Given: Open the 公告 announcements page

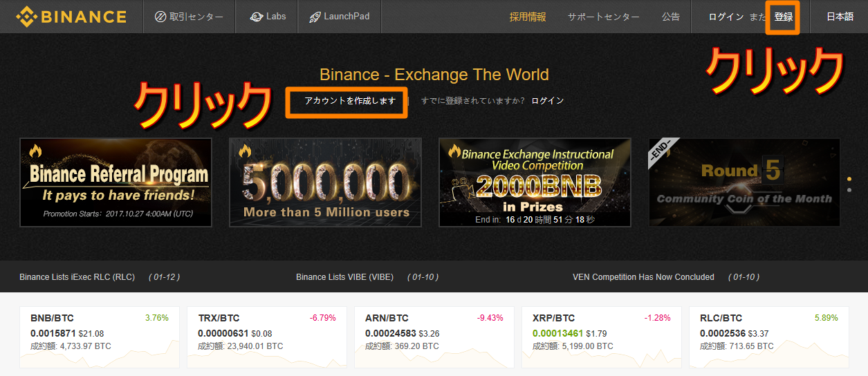Looking at the screenshot, I should (671, 17).
